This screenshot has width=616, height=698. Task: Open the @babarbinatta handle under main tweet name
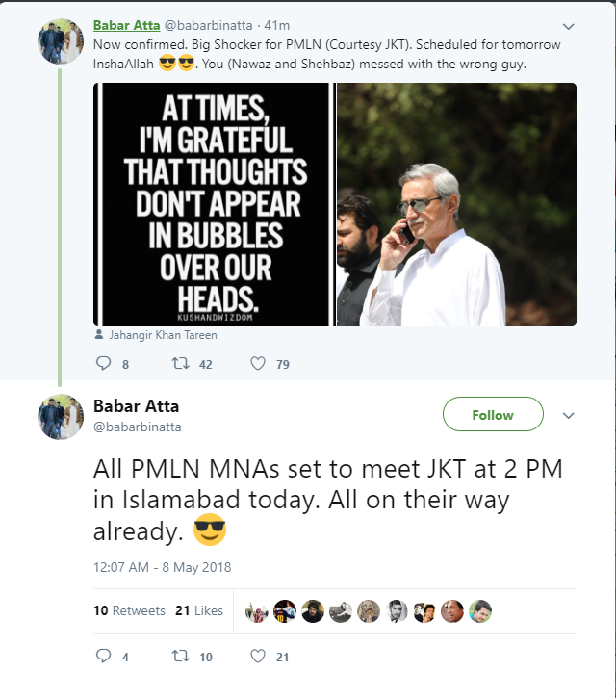pos(137,427)
